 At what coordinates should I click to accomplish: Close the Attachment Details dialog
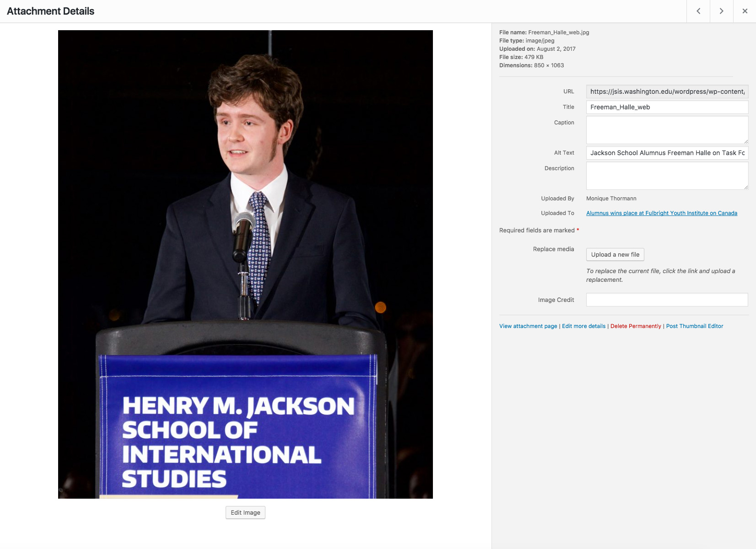tap(745, 11)
